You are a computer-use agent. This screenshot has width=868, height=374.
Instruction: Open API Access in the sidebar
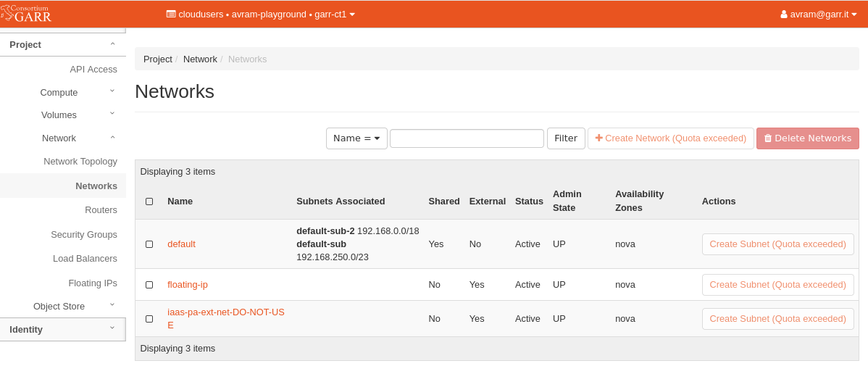93,70
